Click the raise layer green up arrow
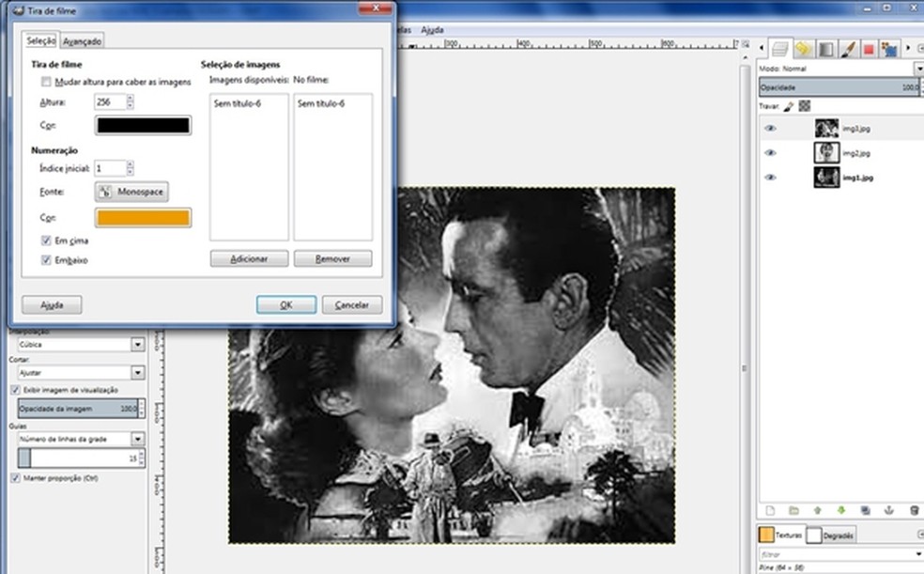924x574 pixels. [x=818, y=510]
